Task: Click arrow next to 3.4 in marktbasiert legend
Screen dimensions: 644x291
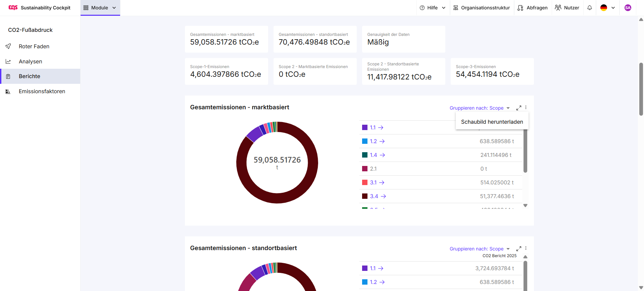Action: click(384, 196)
